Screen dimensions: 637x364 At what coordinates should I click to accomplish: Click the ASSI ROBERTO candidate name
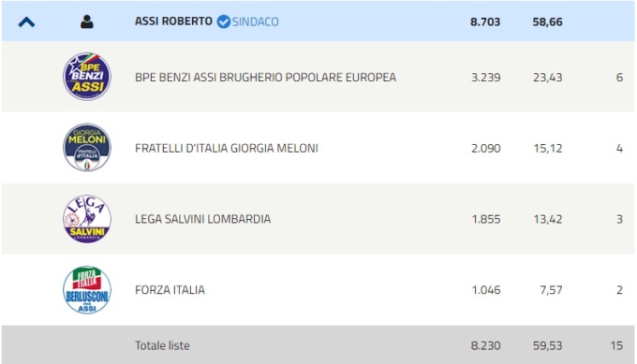click(173, 22)
